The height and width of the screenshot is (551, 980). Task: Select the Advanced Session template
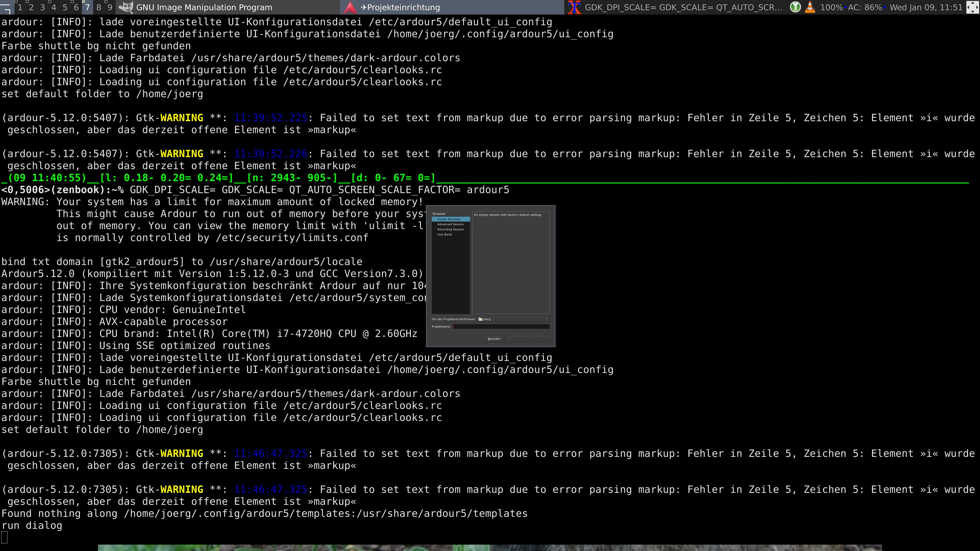click(450, 224)
